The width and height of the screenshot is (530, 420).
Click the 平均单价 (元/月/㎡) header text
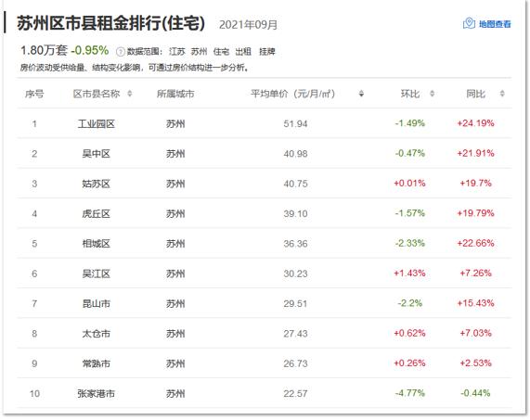click(292, 94)
